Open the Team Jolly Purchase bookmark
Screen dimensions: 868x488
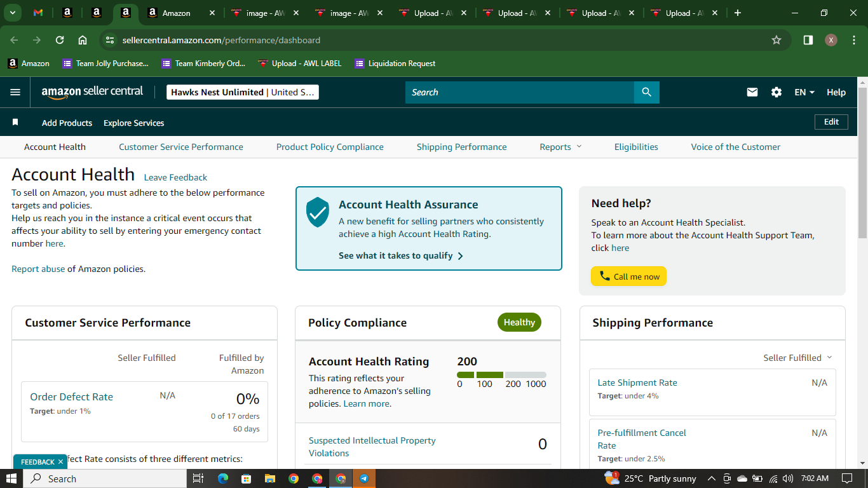105,64
